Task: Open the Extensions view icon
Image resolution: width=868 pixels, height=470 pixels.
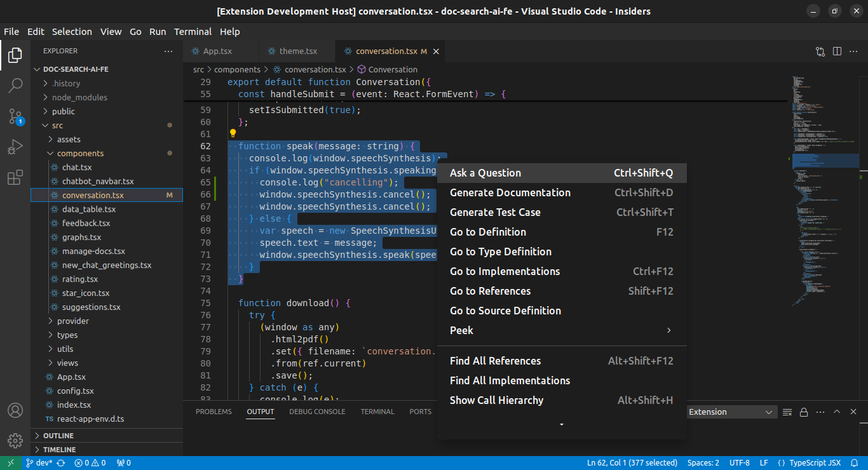Action: pyautogui.click(x=15, y=178)
